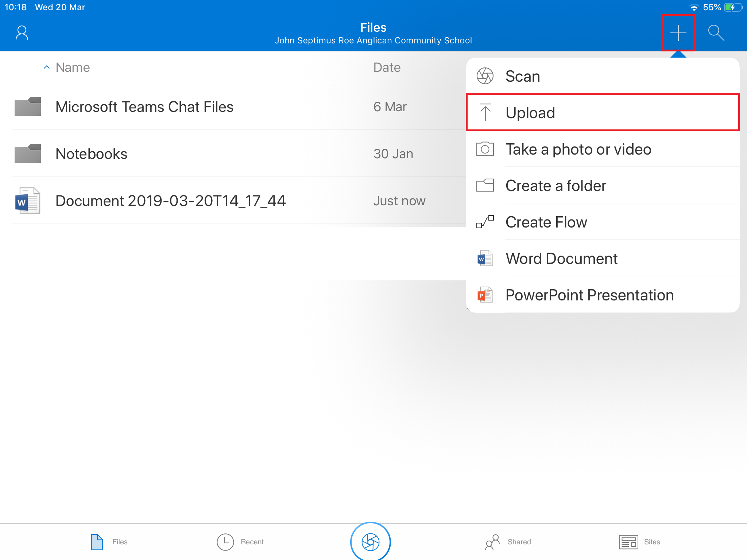
Task: Switch to the Files tab
Action: 109,542
